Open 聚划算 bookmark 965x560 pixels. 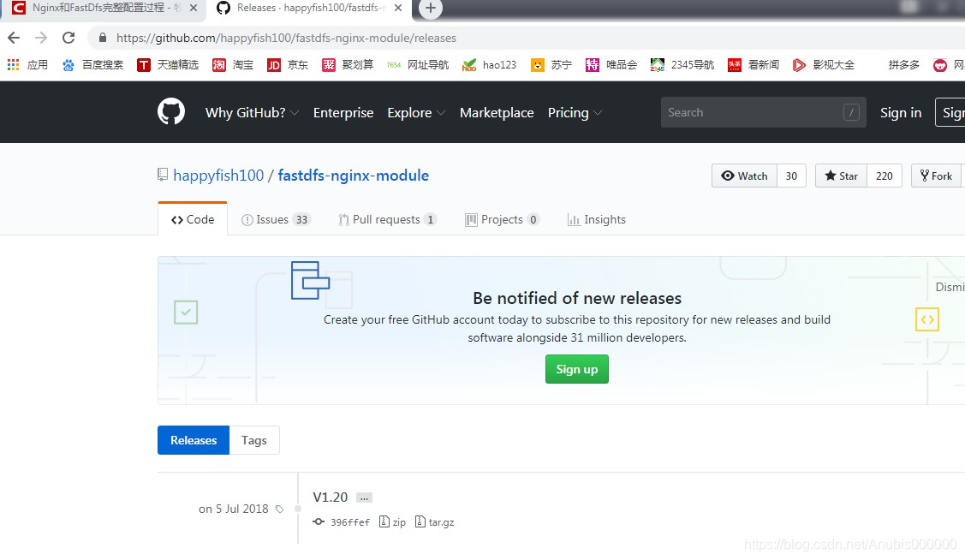347,64
